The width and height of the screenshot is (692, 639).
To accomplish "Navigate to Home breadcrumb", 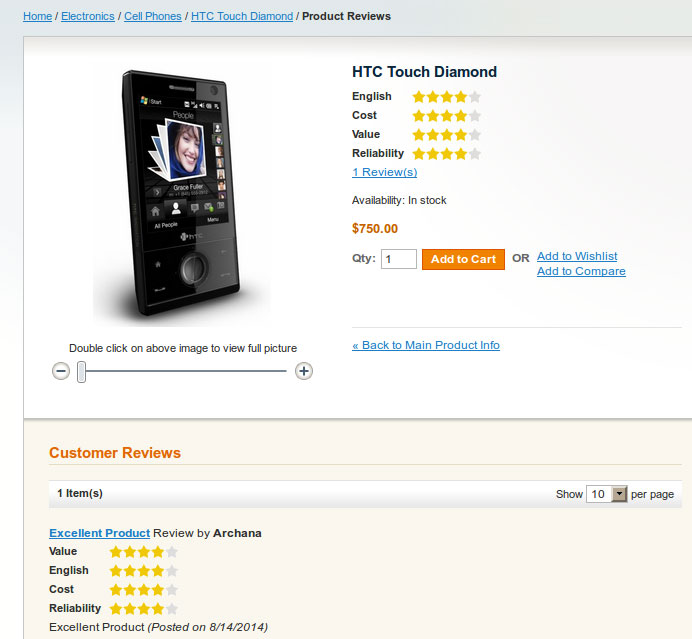I will 38,16.
